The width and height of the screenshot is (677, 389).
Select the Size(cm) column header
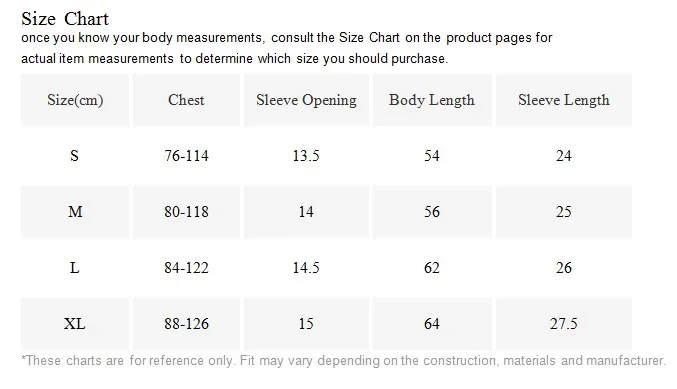pyautogui.click(x=75, y=100)
